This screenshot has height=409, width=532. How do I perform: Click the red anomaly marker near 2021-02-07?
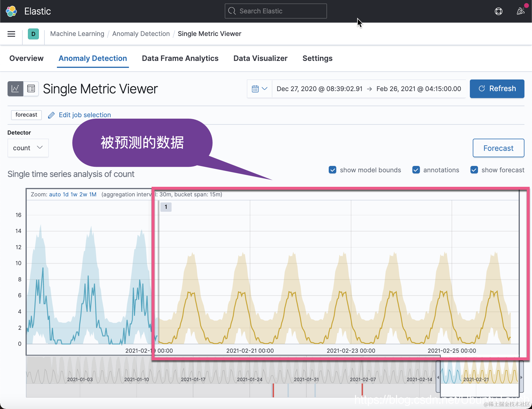click(x=362, y=390)
